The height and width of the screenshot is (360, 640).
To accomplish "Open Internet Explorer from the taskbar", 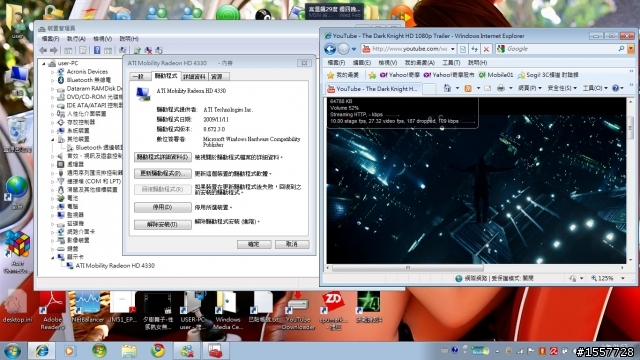I will pyautogui.click(x=41, y=351).
